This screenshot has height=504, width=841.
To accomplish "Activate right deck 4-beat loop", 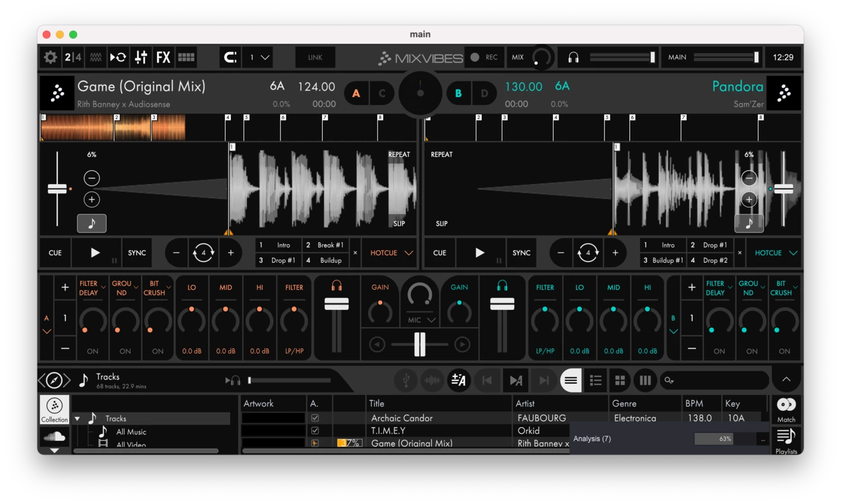I will click(588, 253).
